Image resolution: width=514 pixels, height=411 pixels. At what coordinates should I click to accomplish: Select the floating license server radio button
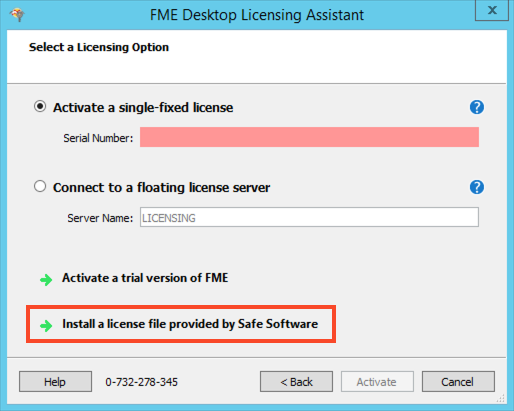[40, 186]
